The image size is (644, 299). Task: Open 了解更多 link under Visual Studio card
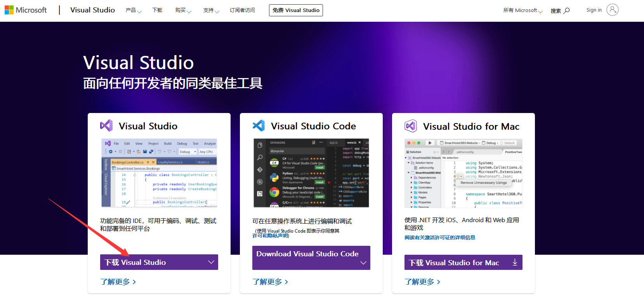click(118, 282)
